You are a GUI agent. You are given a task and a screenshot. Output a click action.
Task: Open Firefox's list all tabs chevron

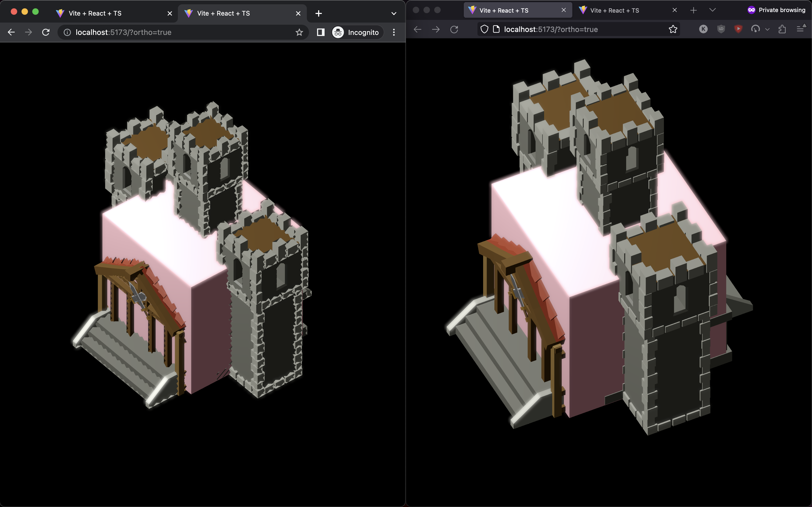(713, 10)
